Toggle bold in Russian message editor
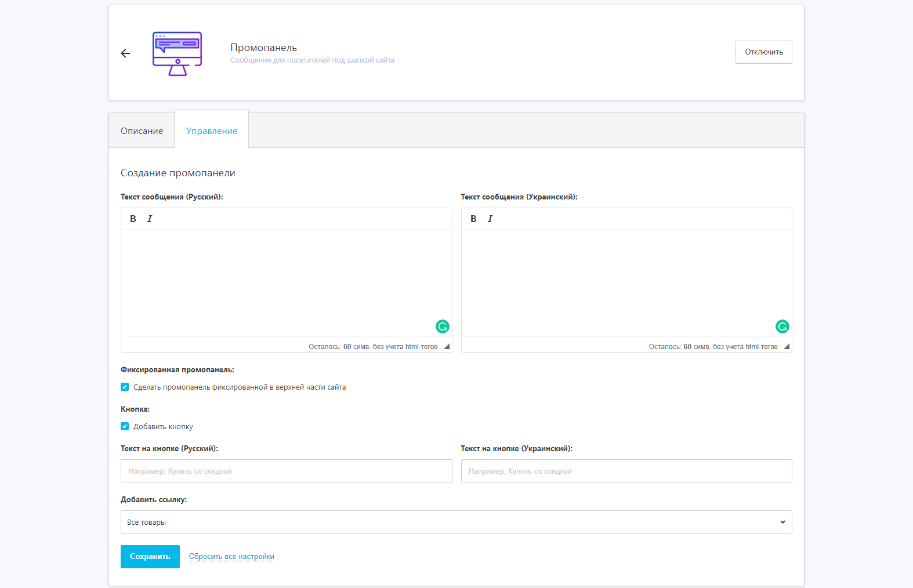913x588 pixels. (133, 219)
